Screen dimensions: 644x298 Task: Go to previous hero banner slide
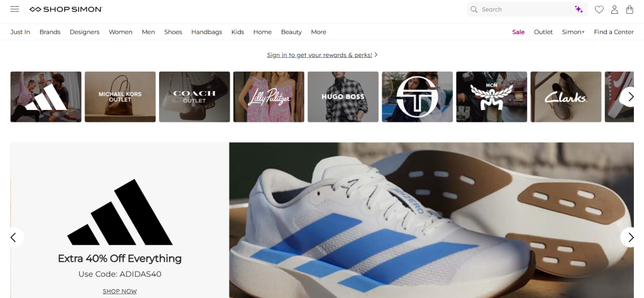(x=13, y=237)
